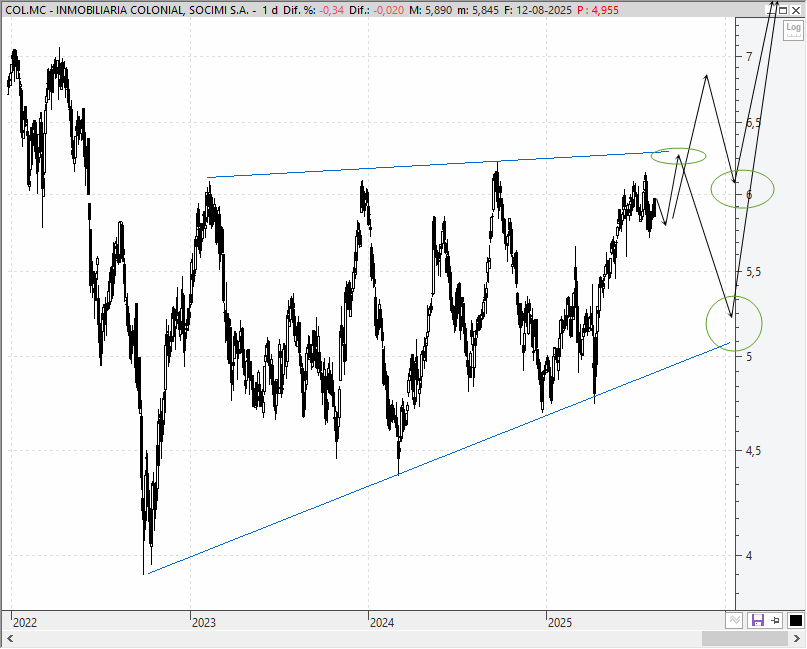Screen dimensions: 807x649
Task: Click the horizontal scrollbar right arrow
Action: [x=797, y=639]
